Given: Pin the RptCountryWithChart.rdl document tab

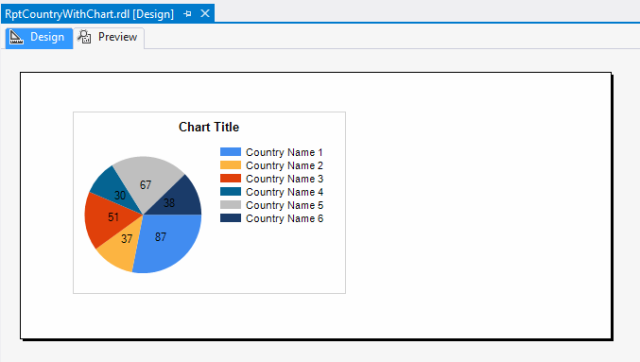Looking at the screenshot, I should click(188, 14).
